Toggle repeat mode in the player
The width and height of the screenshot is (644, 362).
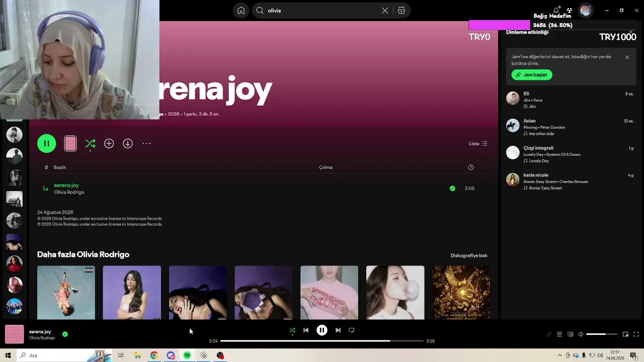[x=352, y=330]
